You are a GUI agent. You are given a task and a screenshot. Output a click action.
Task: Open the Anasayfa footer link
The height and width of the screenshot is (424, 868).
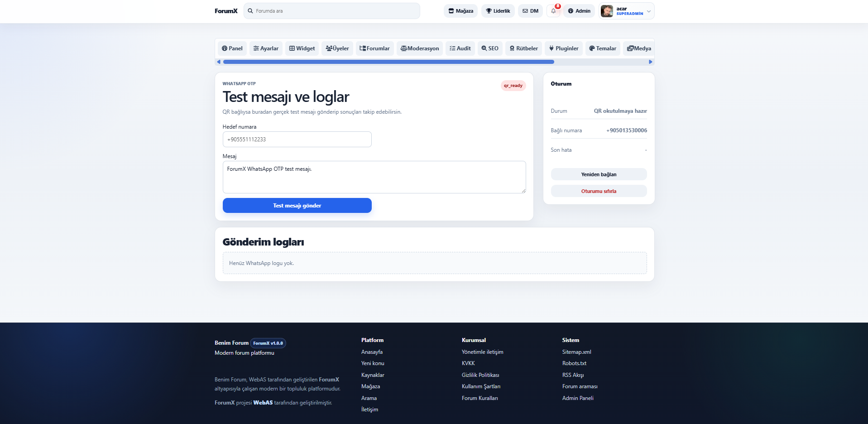point(372,352)
